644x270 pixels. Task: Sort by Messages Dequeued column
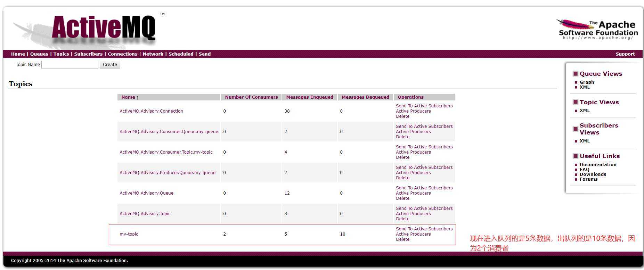coord(365,97)
